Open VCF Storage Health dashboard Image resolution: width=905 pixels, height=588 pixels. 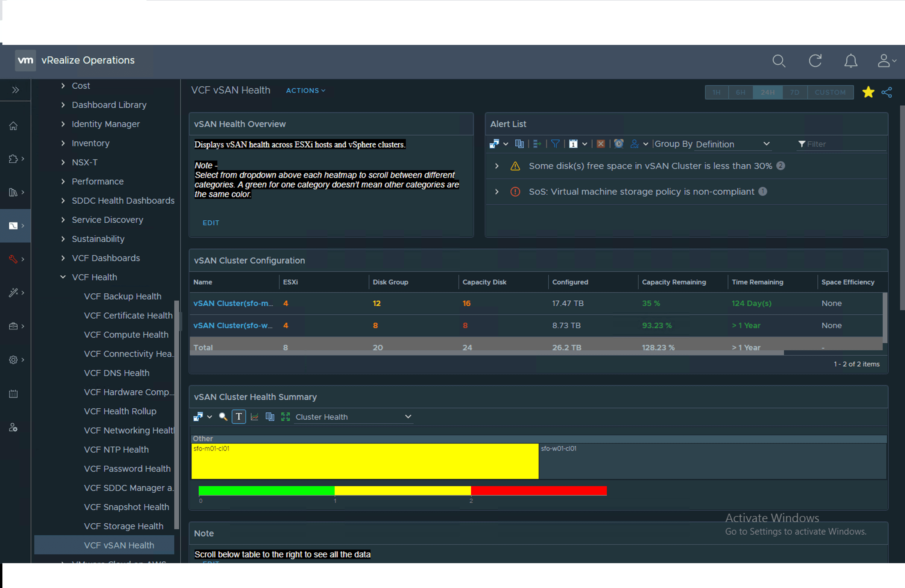(124, 526)
